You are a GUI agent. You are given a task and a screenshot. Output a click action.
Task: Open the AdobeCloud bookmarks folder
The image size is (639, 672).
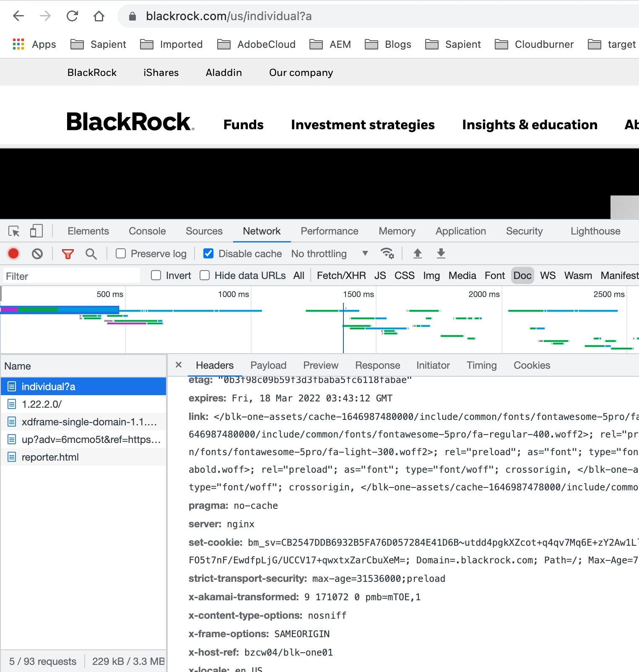[256, 44]
